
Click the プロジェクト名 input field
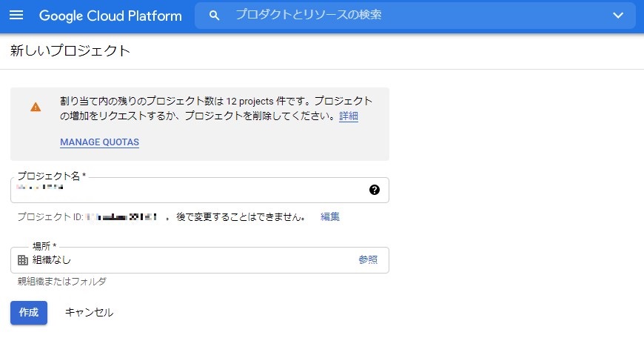[x=200, y=190]
